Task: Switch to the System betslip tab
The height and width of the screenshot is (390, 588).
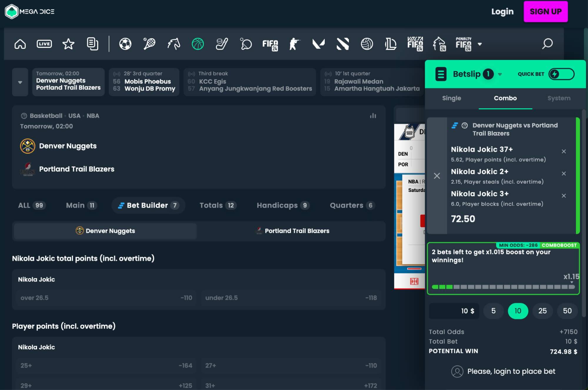Action: pos(559,98)
